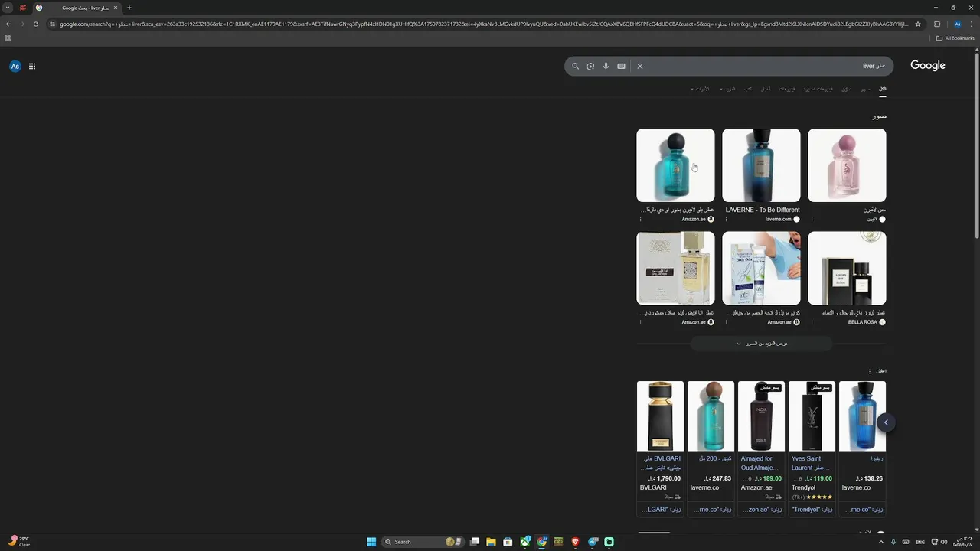Switch to the تسوّق (Shopping) tab
The image size is (980, 551).
click(846, 89)
